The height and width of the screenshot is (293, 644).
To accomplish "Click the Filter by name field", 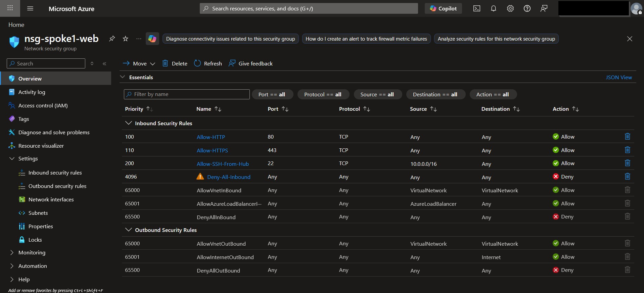I will [187, 94].
